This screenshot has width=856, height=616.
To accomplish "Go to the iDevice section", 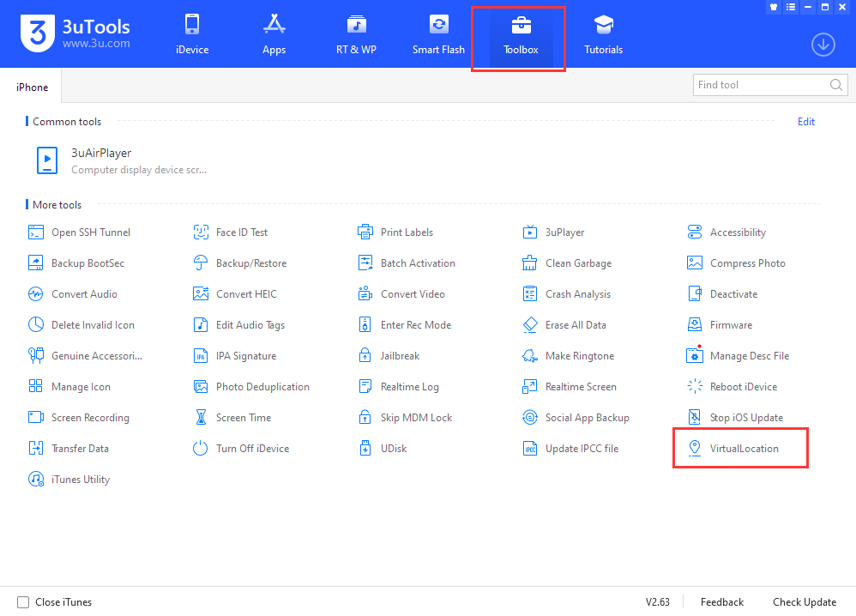I will (192, 36).
